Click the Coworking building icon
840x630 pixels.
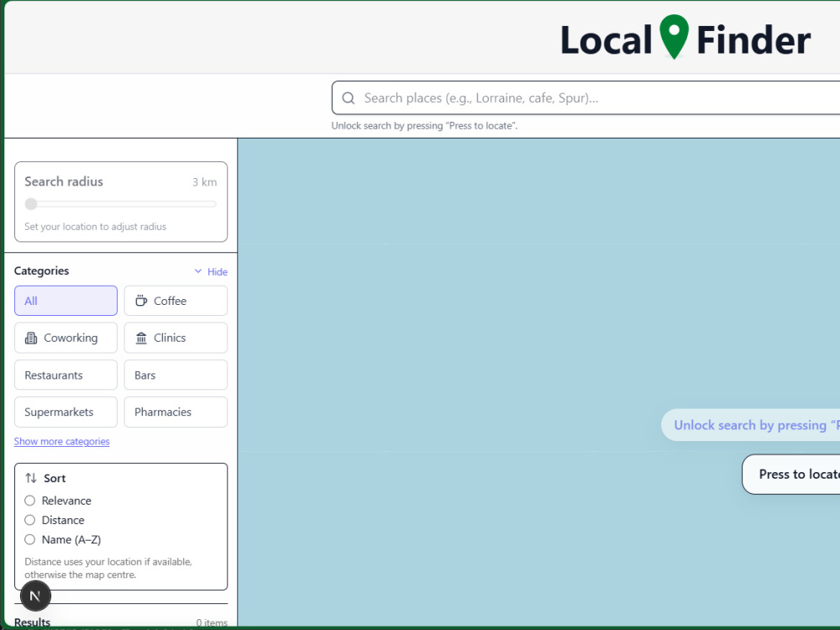point(31,338)
